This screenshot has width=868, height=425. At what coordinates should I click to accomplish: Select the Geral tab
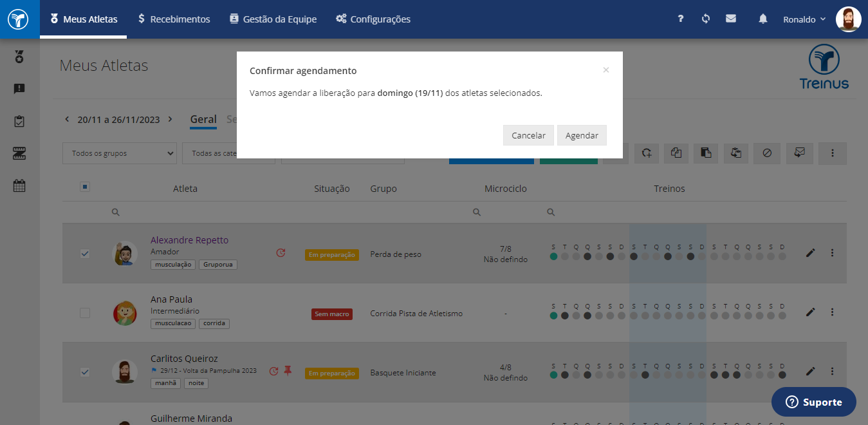click(x=203, y=120)
